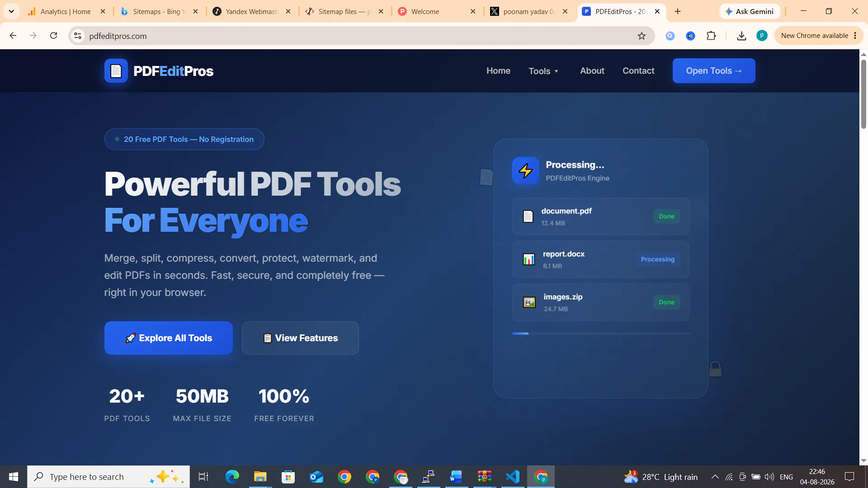Click the Processing badge for report.docx
Image resolution: width=868 pixels, height=488 pixels.
point(657,259)
